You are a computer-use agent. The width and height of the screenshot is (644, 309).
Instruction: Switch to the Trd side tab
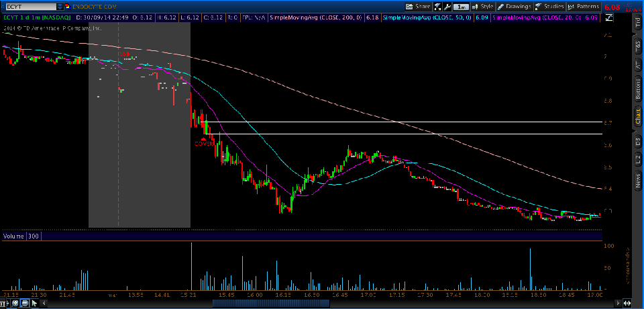click(x=637, y=24)
